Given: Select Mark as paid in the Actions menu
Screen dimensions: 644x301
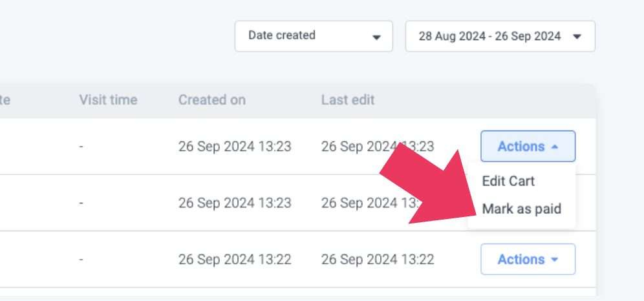Looking at the screenshot, I should point(521,209).
